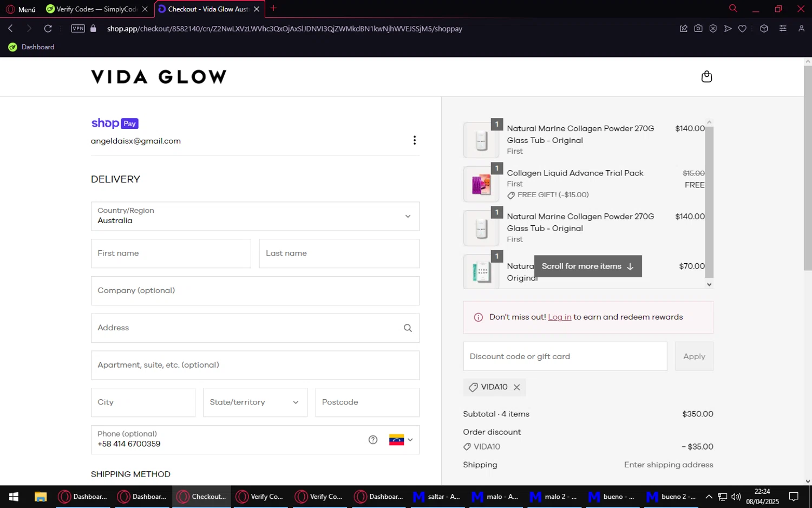The width and height of the screenshot is (812, 508).
Task: Open the Windows notification center
Action: click(x=794, y=497)
